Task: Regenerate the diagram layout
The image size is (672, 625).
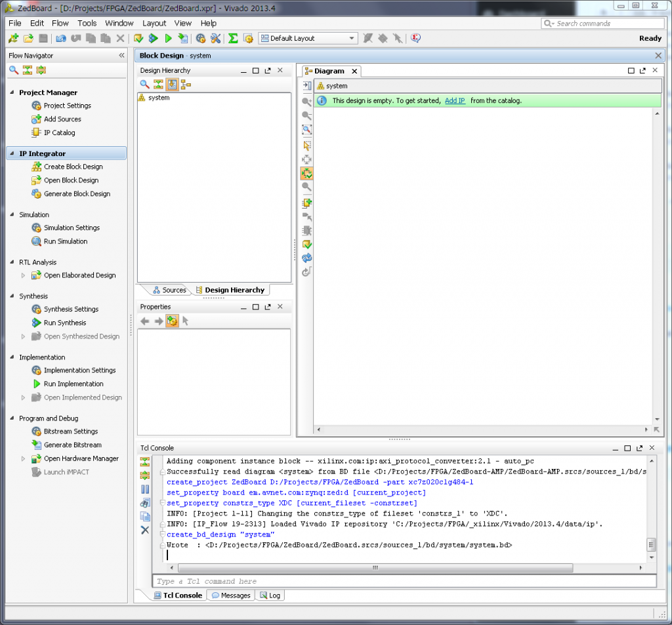Action: click(306, 258)
